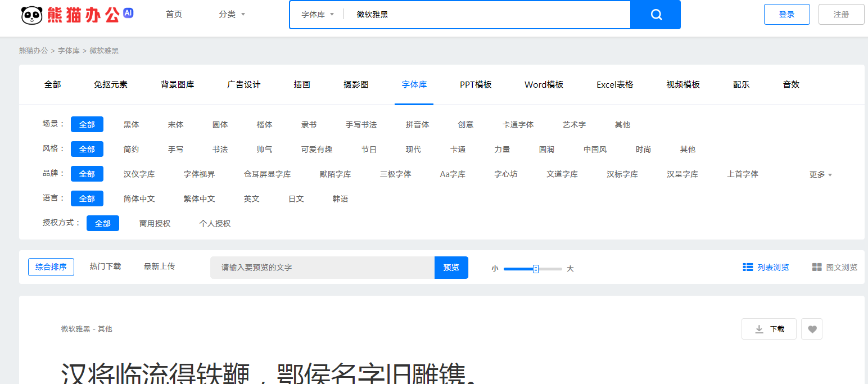Switch to image-text view (图文浏览)
Image resolution: width=868 pixels, height=384 pixels.
click(835, 268)
